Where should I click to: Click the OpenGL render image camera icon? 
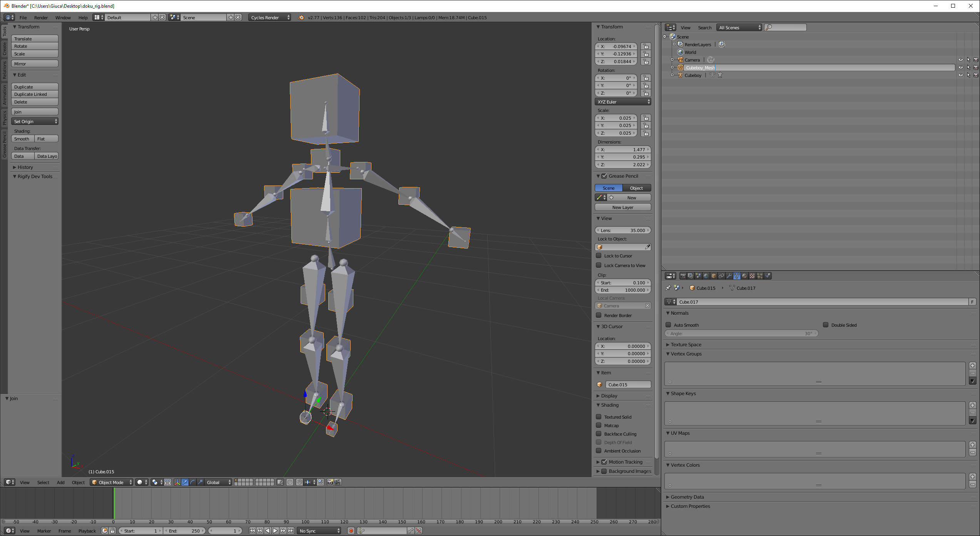330,482
